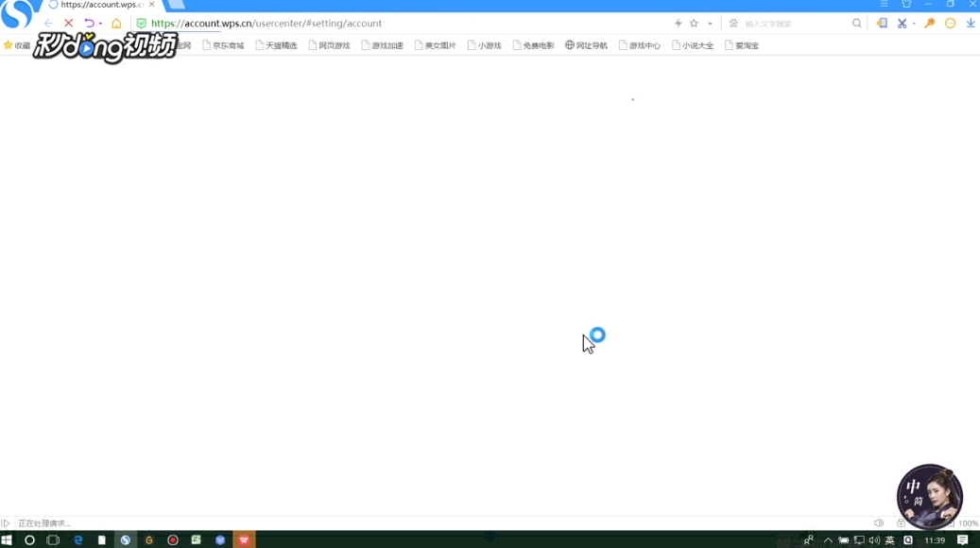Open the 游戏中心 bookmark
Screen dimensions: 980x548
[640, 45]
